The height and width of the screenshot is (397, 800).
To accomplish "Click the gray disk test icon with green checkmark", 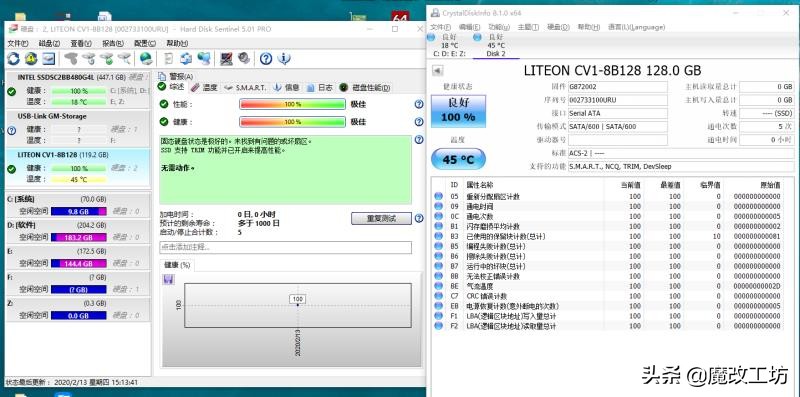I will (107, 59).
